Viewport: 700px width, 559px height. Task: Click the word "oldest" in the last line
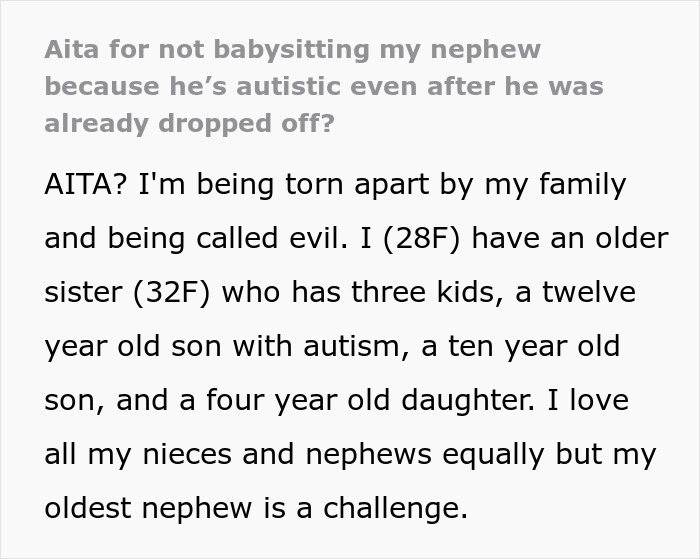[90, 509]
